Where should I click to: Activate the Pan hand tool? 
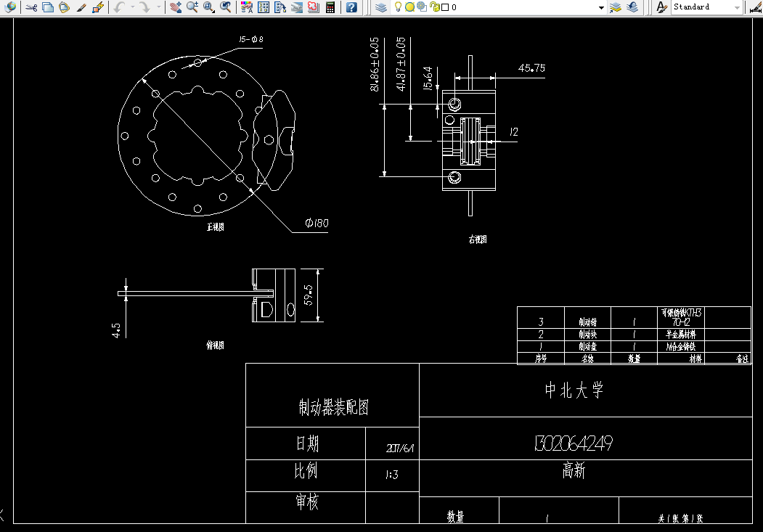click(176, 7)
